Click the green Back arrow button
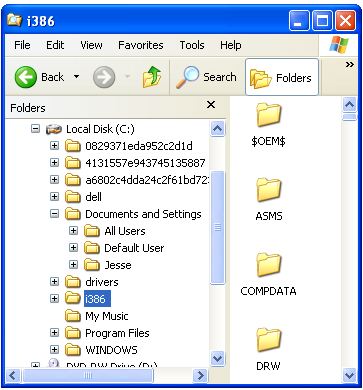 click(25, 77)
